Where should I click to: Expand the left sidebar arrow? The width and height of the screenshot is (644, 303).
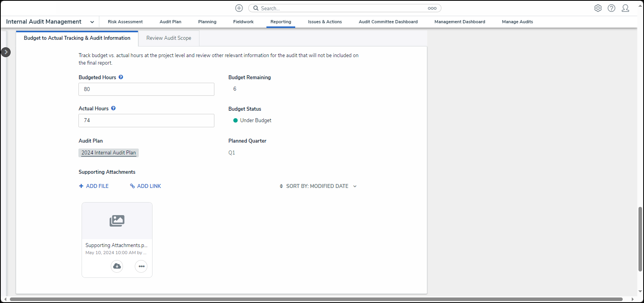click(6, 52)
